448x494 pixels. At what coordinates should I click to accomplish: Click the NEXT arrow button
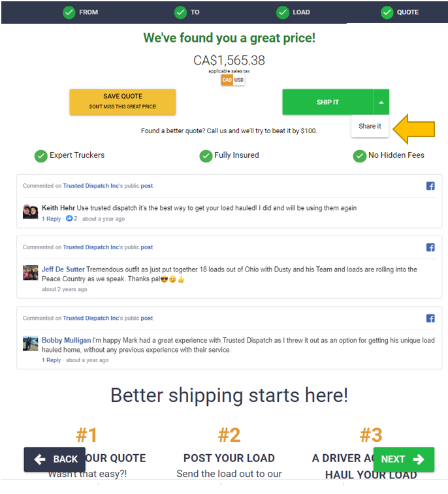[404, 459]
